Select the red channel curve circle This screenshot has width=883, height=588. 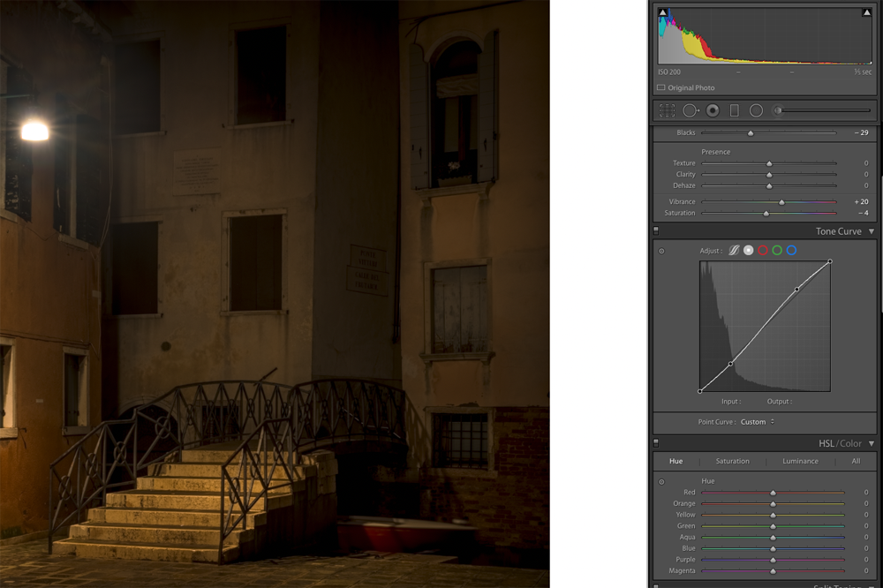coord(763,251)
